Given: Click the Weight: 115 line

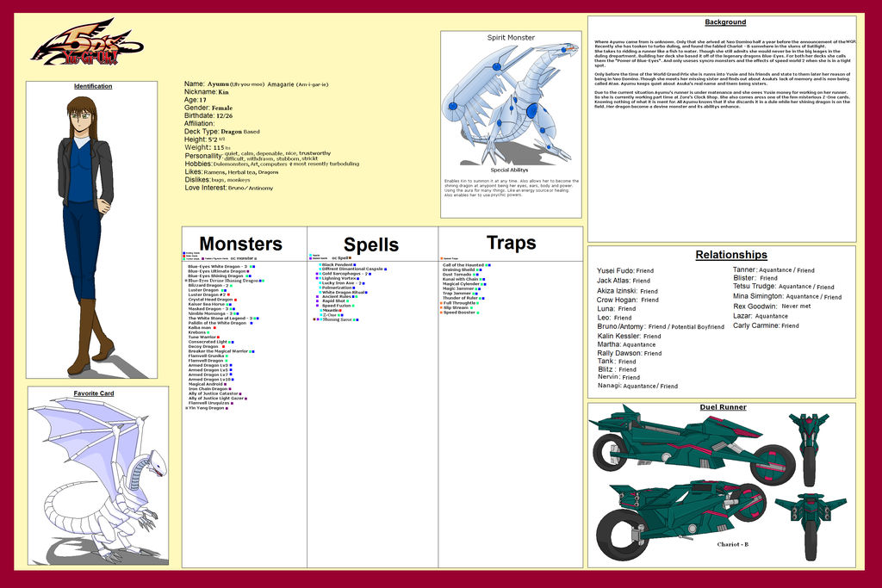Looking at the screenshot, I should pyautogui.click(x=208, y=147).
